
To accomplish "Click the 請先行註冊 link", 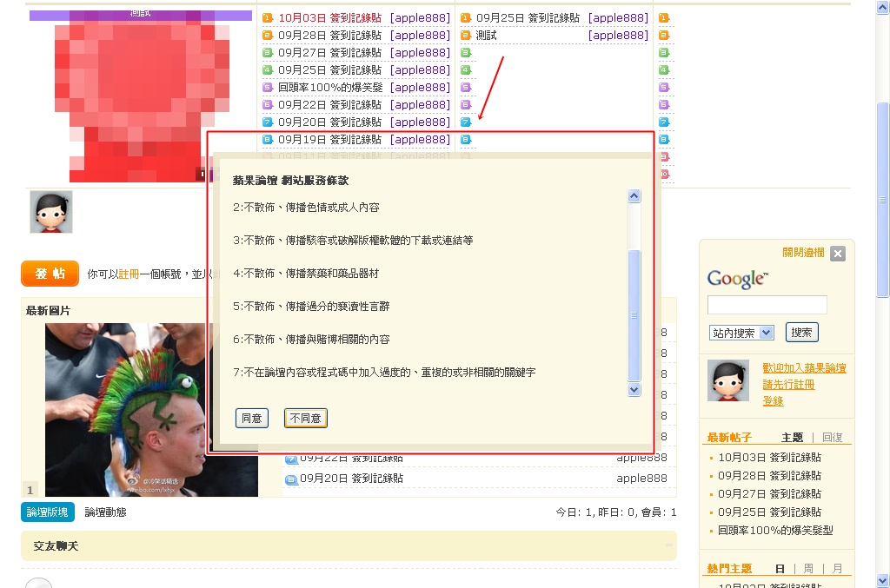I will coord(788,385).
